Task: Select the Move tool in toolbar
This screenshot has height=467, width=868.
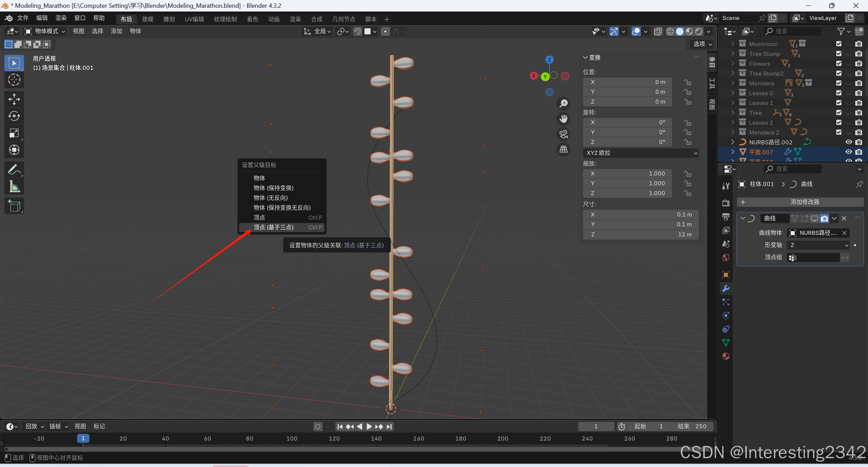Action: point(14,99)
